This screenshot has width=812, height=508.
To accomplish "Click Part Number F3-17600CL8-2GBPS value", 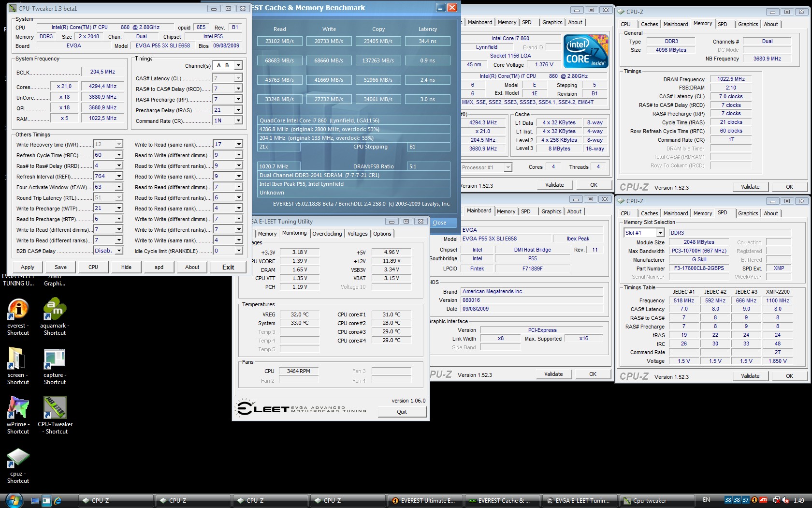I will tap(699, 268).
